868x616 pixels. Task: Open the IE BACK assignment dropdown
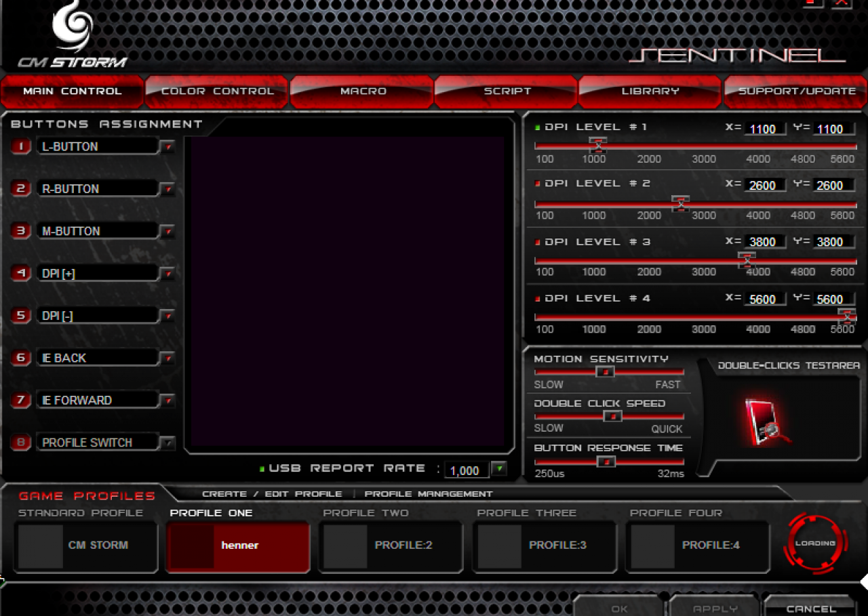pos(167,358)
